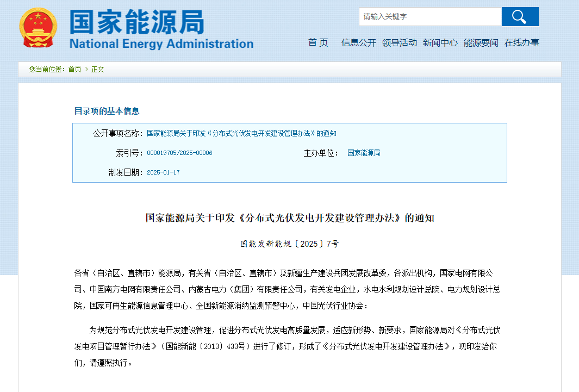Click the keyword search input field
The width and height of the screenshot is (579, 392).
(429, 17)
